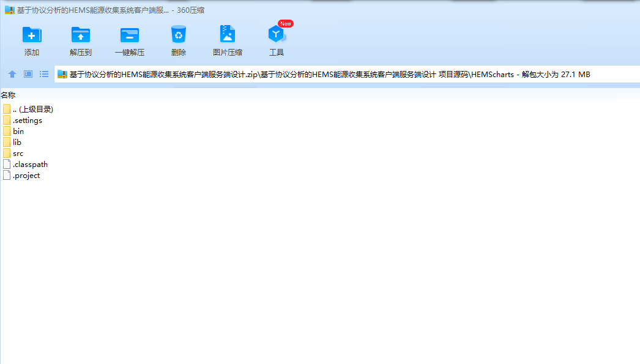
Task: Open the 图片压缩 image compression tool
Action: coord(228,34)
